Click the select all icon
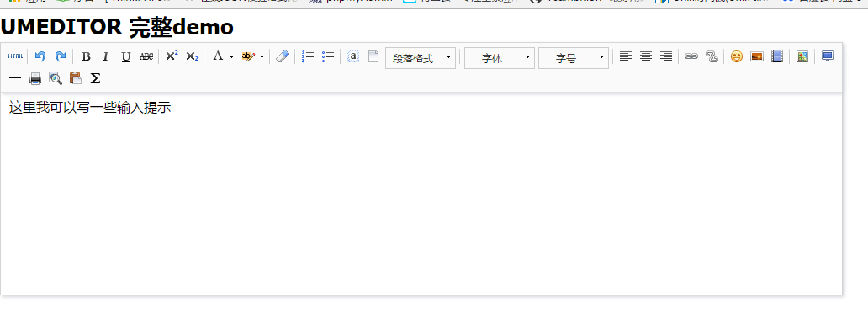This screenshot has width=868, height=329. (x=353, y=56)
